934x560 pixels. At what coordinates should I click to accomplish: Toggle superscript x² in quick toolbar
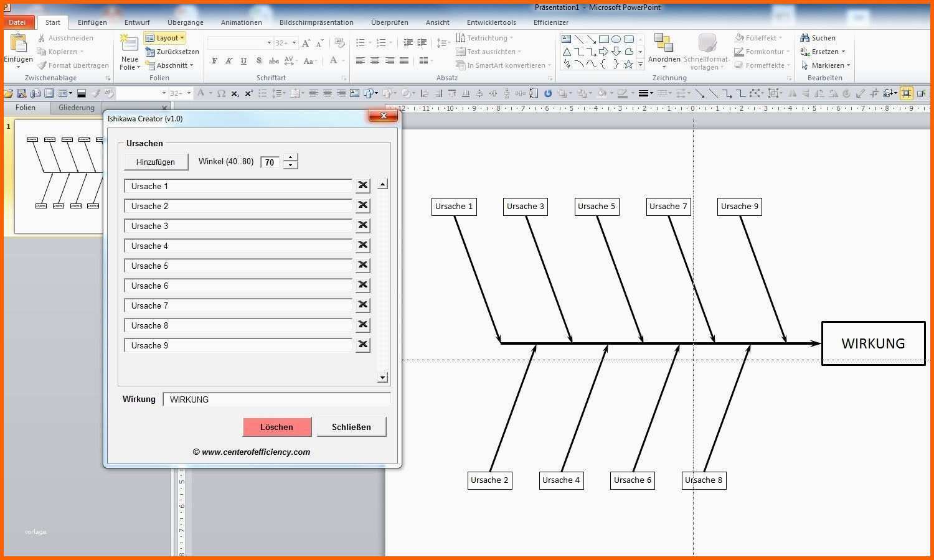point(248,93)
